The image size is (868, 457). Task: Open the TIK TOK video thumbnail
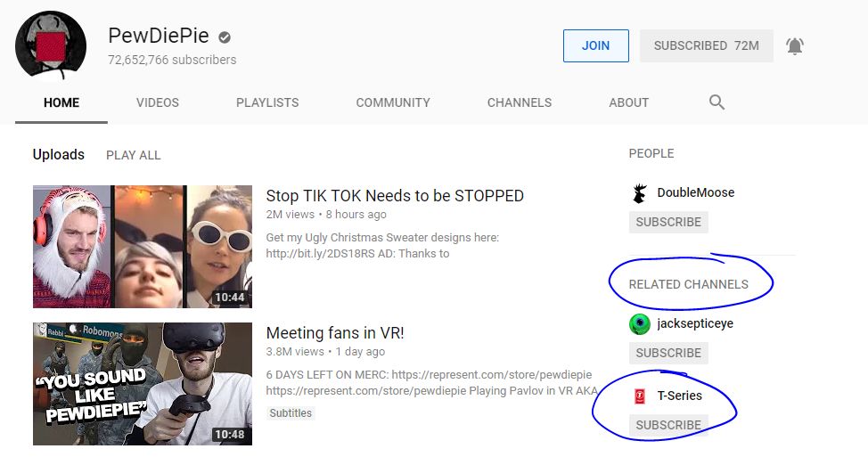(143, 247)
